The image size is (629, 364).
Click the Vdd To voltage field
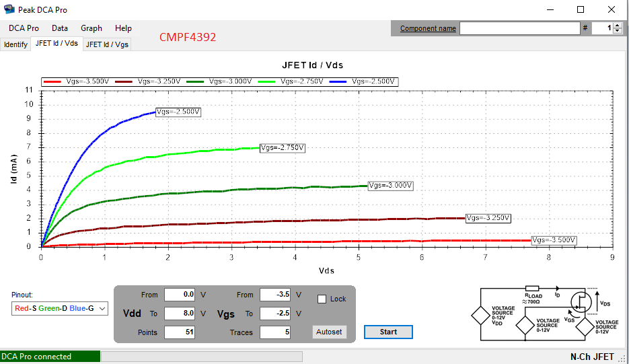click(x=180, y=314)
